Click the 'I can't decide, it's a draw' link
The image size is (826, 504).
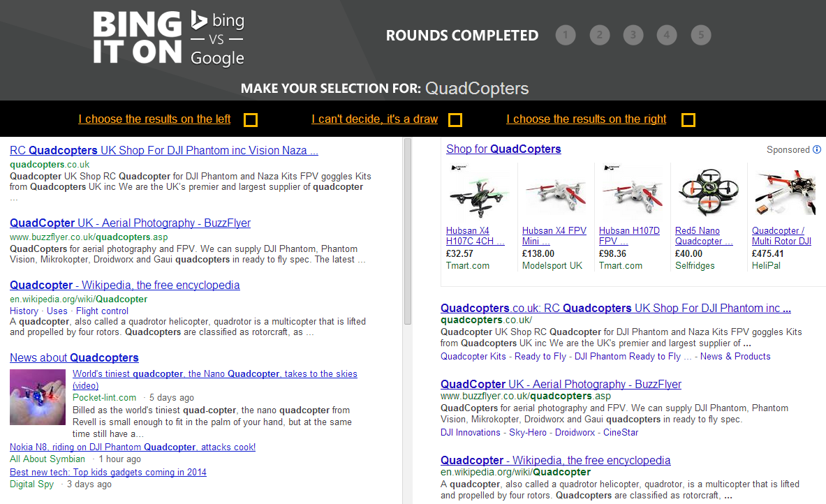(374, 119)
